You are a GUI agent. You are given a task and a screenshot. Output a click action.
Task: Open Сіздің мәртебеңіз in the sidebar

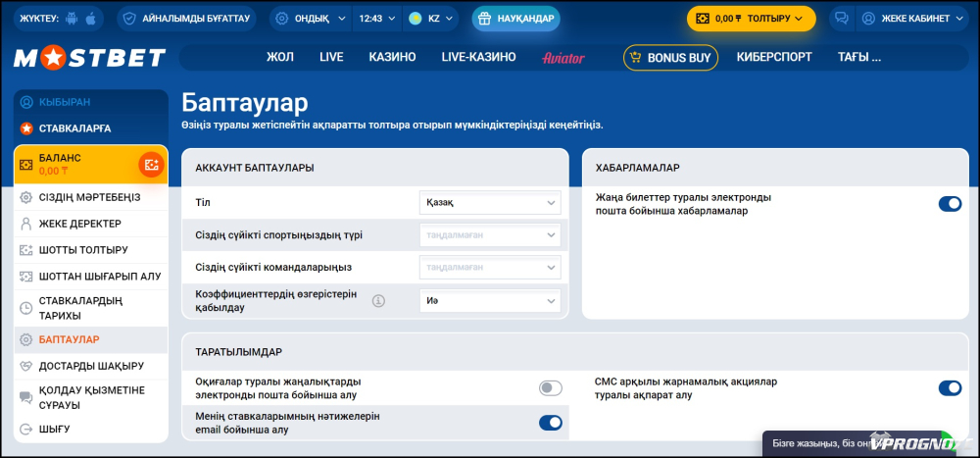point(90,198)
